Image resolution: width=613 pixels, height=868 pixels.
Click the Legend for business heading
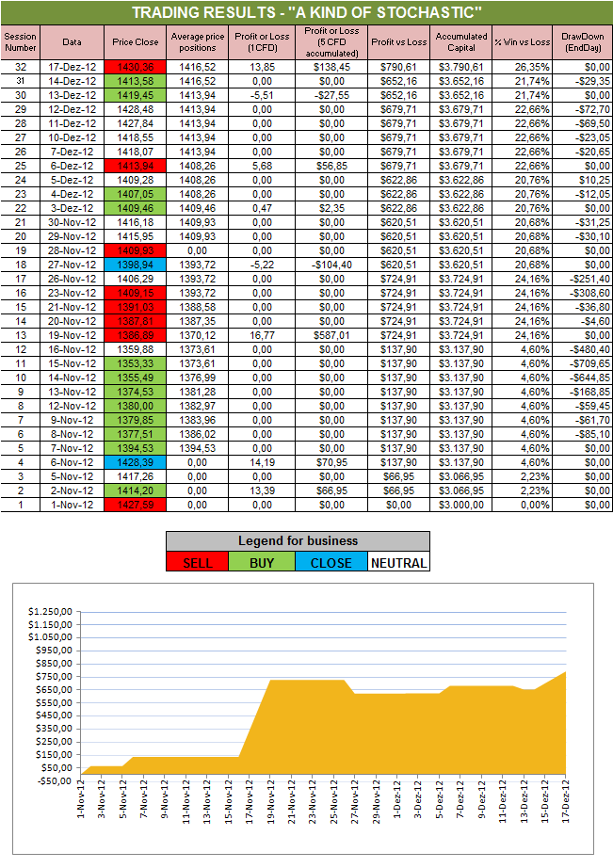(x=298, y=540)
